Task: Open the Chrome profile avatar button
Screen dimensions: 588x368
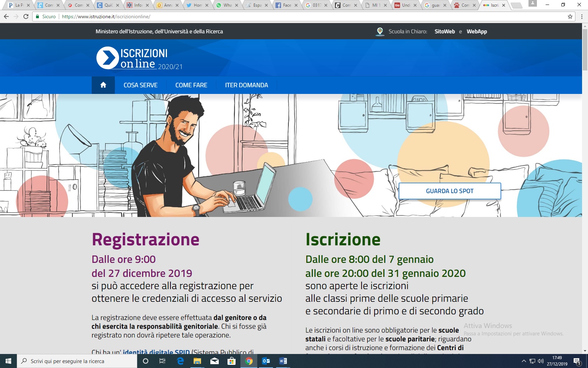Action: point(533,4)
